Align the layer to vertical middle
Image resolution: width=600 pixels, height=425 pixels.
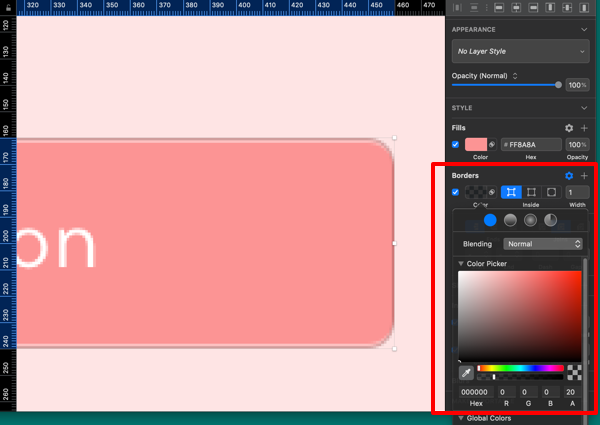click(567, 8)
